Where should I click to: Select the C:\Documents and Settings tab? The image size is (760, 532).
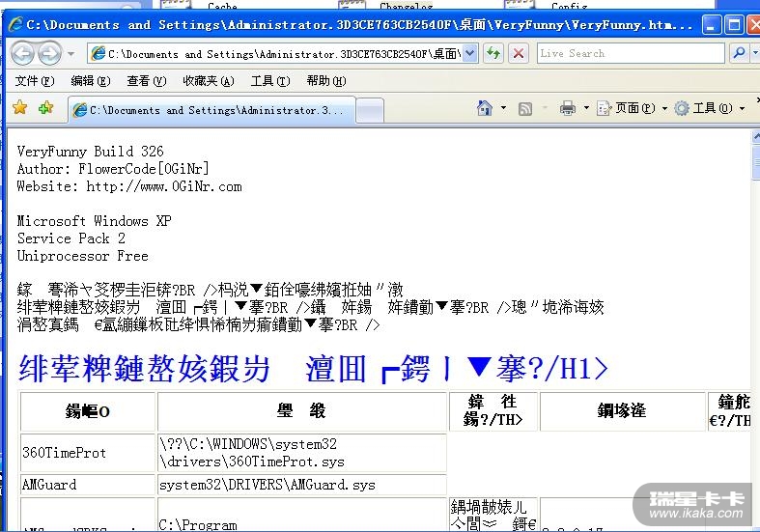[x=211, y=110]
